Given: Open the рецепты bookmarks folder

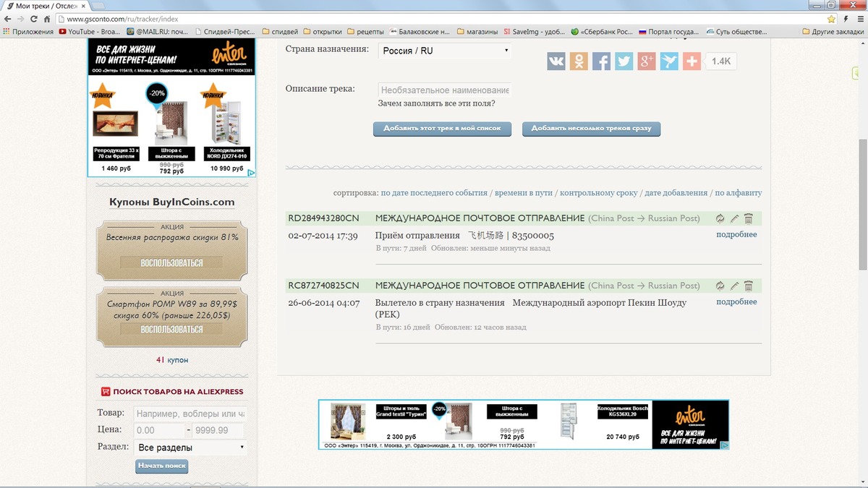Looking at the screenshot, I should click(365, 32).
